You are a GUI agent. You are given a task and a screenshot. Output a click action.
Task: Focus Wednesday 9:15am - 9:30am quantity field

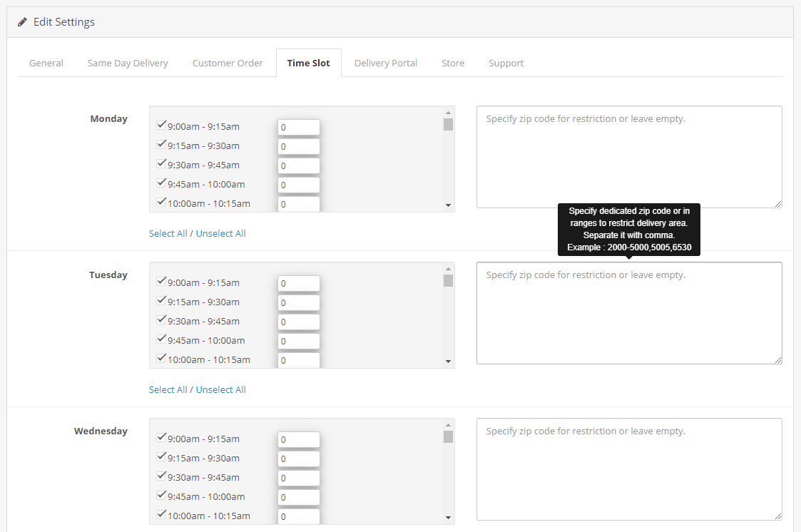tap(299, 459)
